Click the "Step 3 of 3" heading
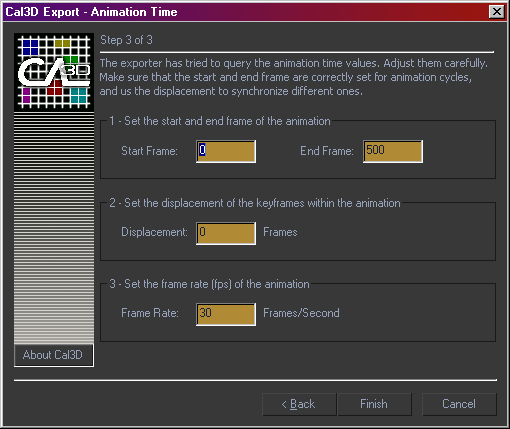 coord(126,40)
